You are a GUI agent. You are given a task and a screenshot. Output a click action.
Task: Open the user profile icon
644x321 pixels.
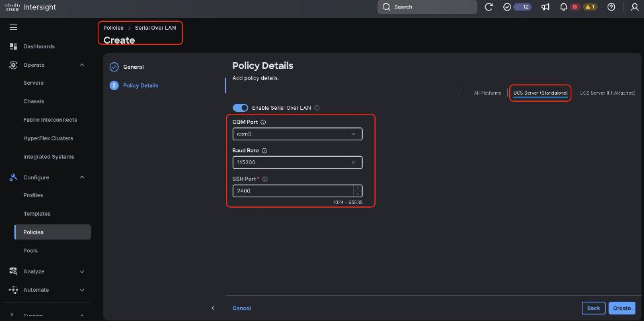point(635,7)
